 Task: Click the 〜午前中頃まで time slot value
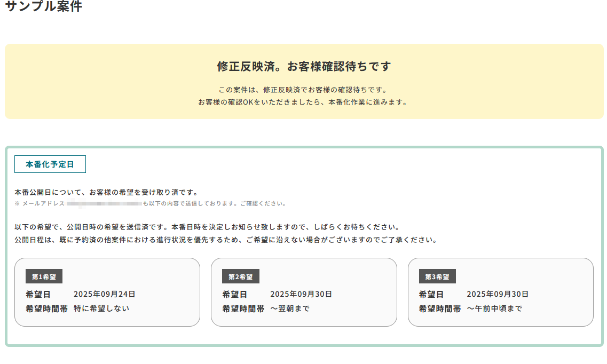point(494,308)
